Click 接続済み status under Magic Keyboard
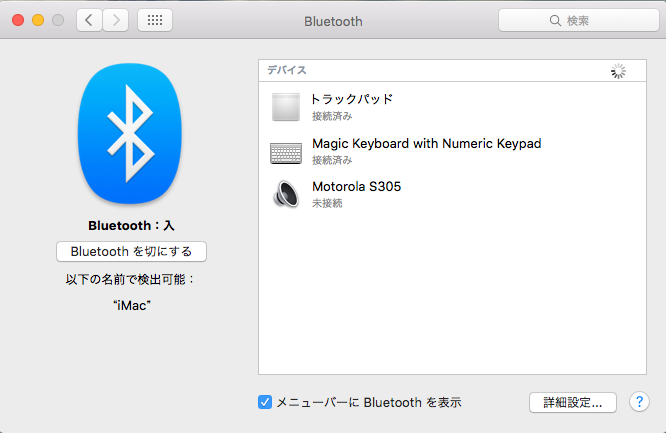Viewport: 666px width, 433px height. pyautogui.click(x=332, y=160)
